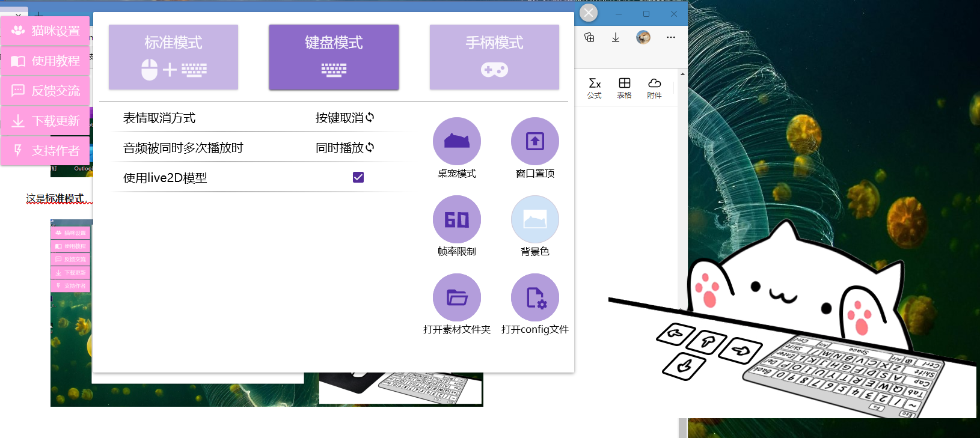The height and width of the screenshot is (438, 980).
Task: Click 支持作者 support author
Action: (46, 151)
